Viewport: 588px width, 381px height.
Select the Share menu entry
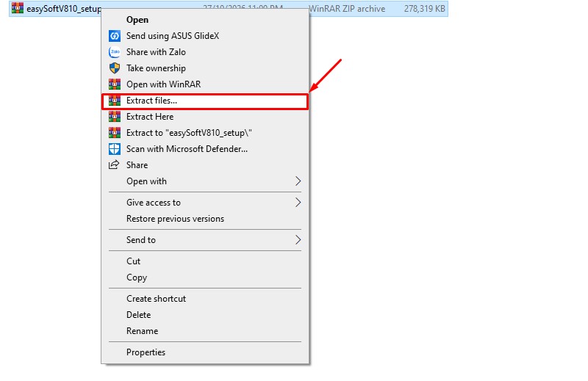[x=205, y=165]
